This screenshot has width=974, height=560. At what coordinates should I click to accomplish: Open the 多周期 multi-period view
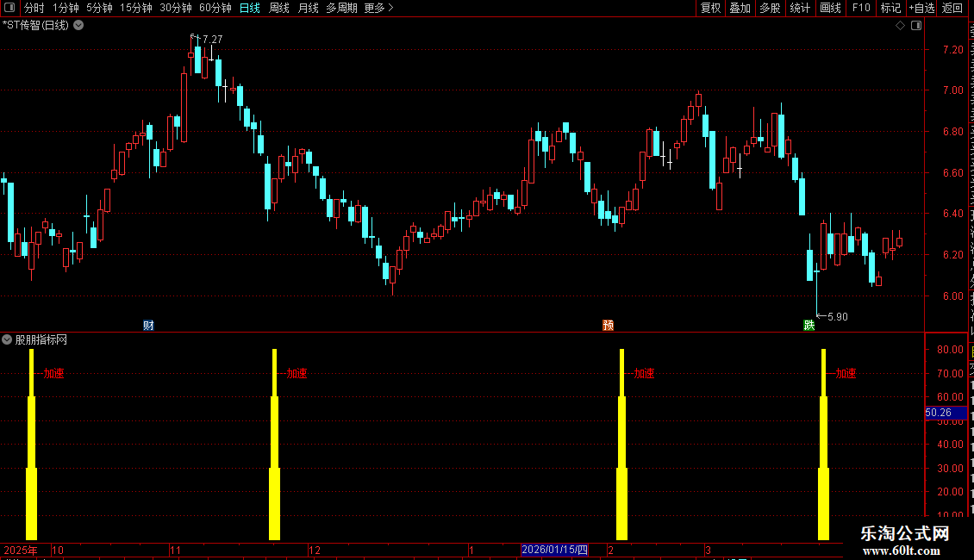click(341, 8)
